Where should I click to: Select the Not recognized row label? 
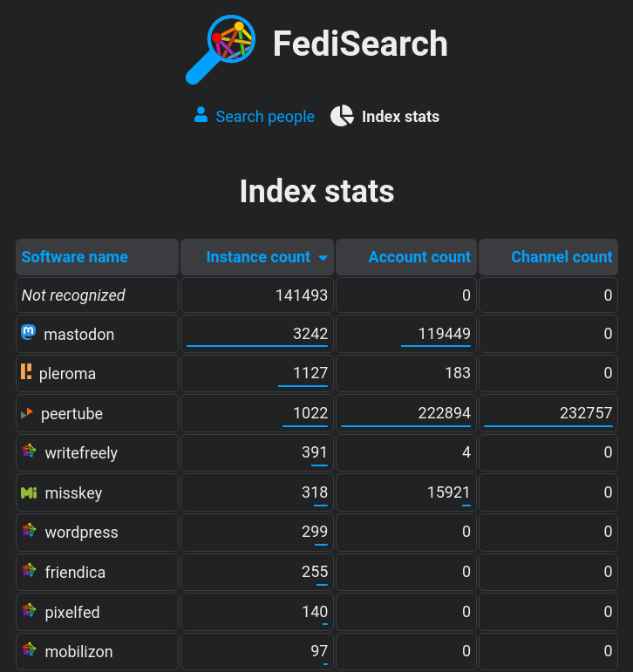(73, 295)
